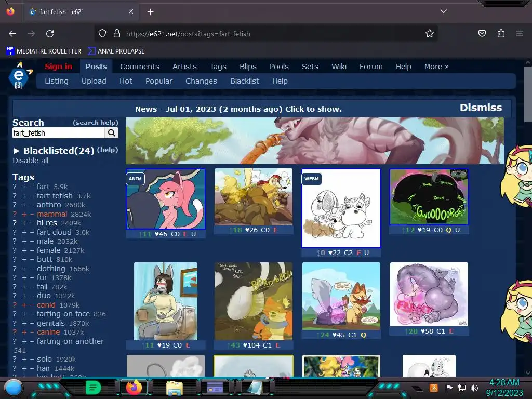Exclude the duo tag with minus
Viewport: 532px width, 399px height.
pyautogui.click(x=32, y=296)
